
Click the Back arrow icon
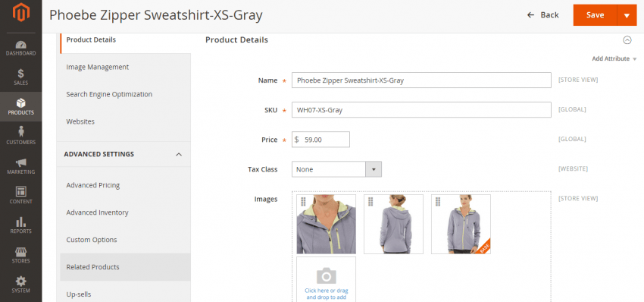click(530, 15)
